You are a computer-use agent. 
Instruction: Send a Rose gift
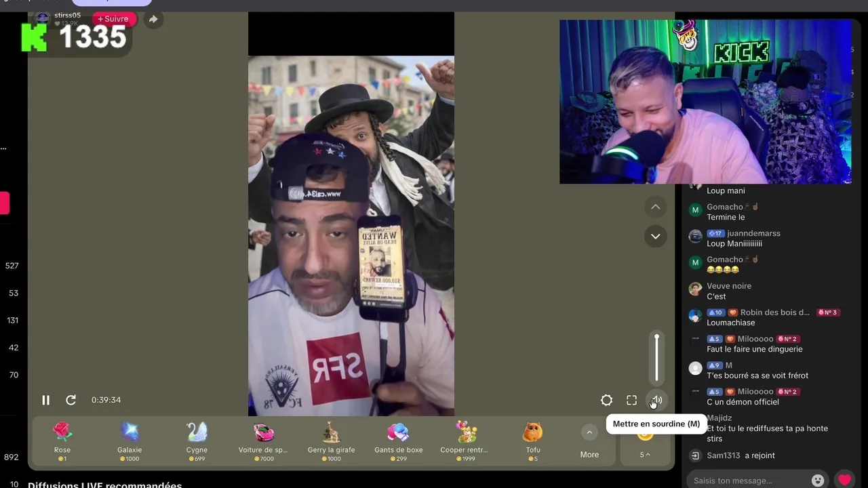click(x=62, y=441)
